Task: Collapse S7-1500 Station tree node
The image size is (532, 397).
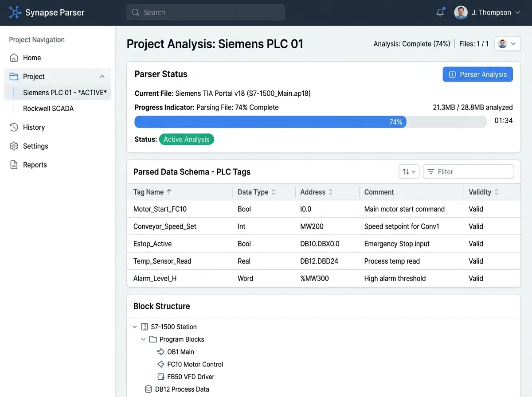Action: (x=135, y=327)
